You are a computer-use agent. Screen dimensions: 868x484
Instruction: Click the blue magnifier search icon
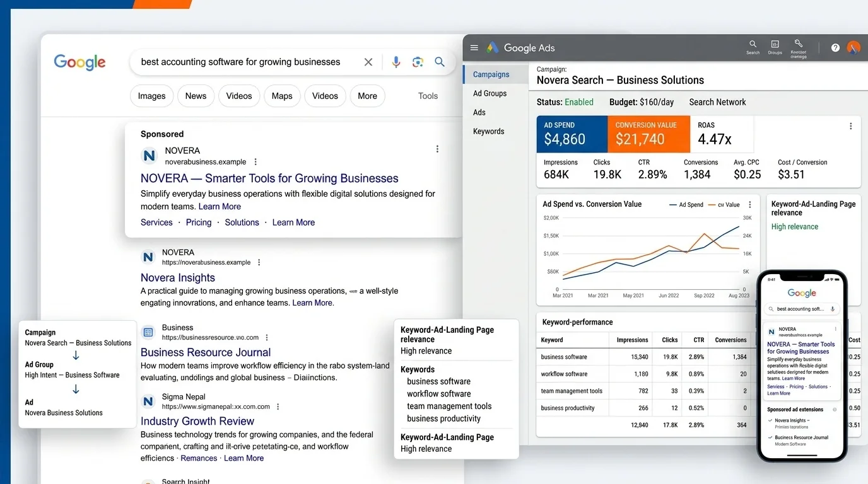[x=440, y=62]
